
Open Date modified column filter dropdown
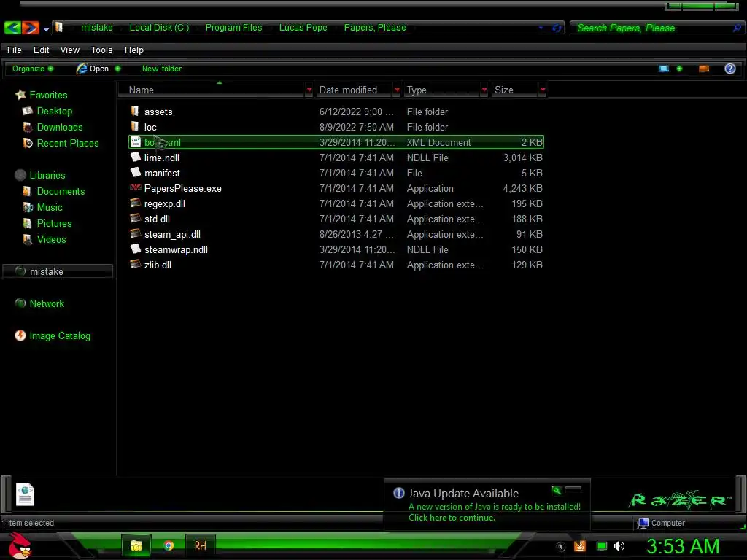coord(396,90)
